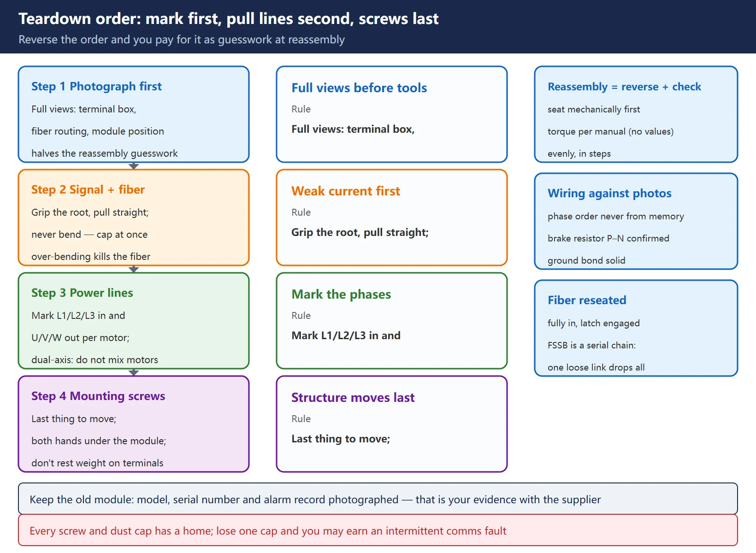Select the Structure moves last rule card
Viewport: 756px width, 553px height.
click(x=392, y=424)
